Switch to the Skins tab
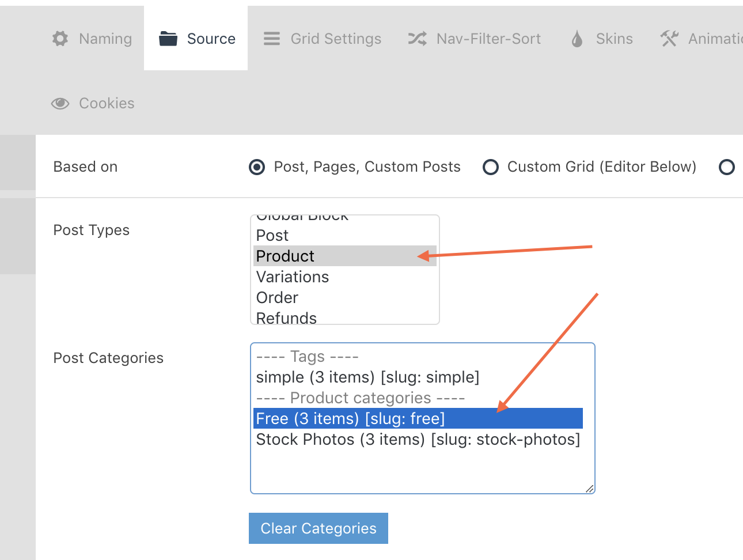 point(614,39)
